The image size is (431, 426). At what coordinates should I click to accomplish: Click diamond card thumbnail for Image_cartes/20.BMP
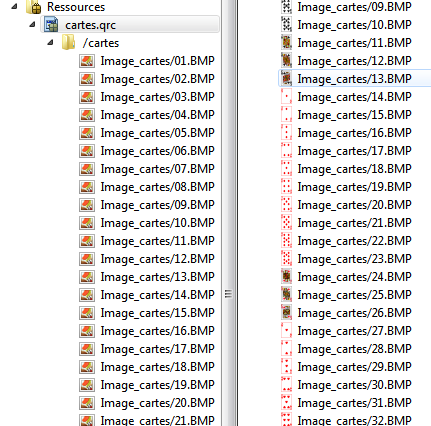286,205
